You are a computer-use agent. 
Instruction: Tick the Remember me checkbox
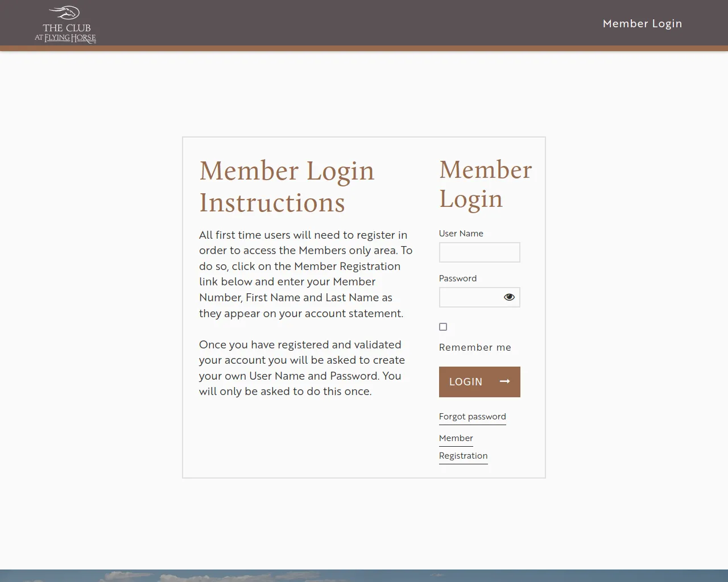point(443,327)
